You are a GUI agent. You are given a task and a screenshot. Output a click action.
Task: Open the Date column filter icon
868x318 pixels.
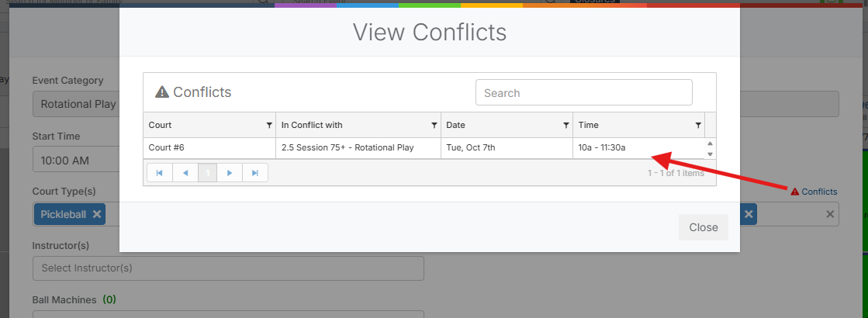pyautogui.click(x=565, y=125)
